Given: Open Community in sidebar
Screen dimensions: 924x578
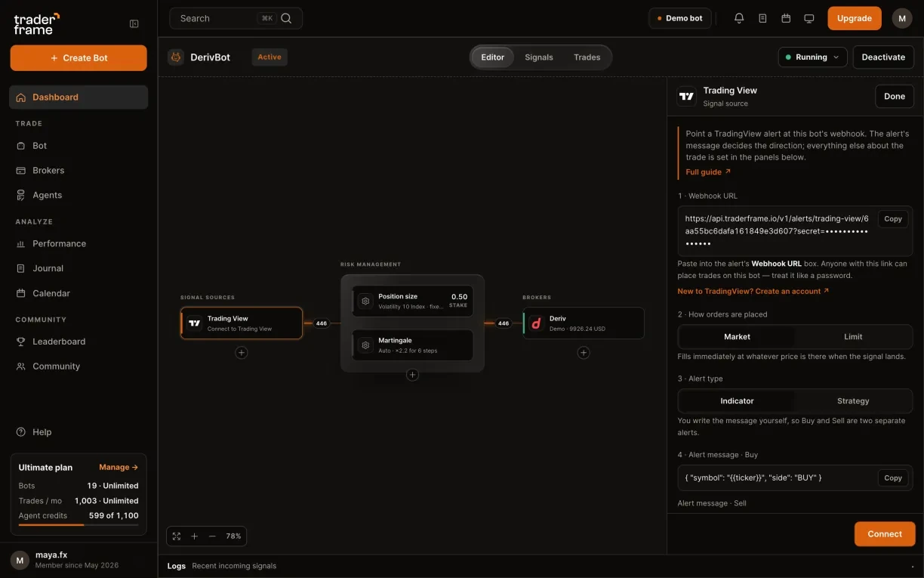Looking at the screenshot, I should click(79, 366).
